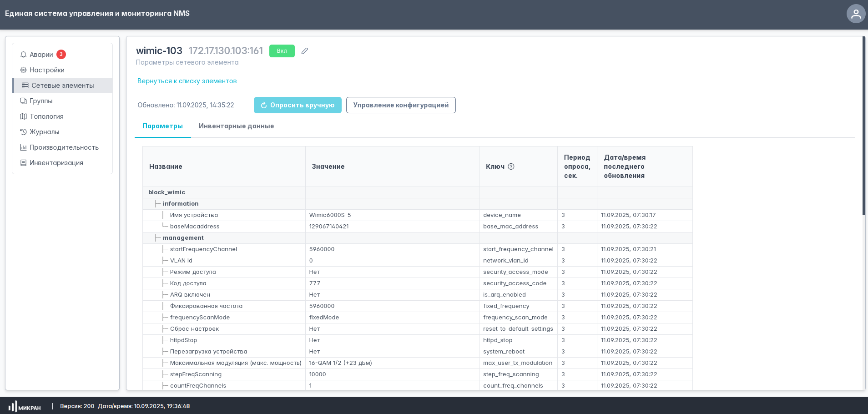This screenshot has height=414, width=868.
Task: Click the help question mark next to Ключ
Action: click(511, 167)
